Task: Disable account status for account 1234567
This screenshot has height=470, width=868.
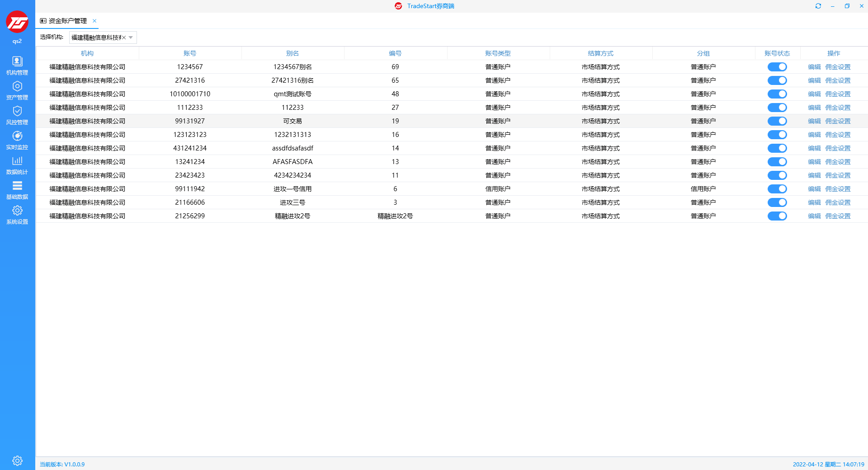Action: [777, 67]
